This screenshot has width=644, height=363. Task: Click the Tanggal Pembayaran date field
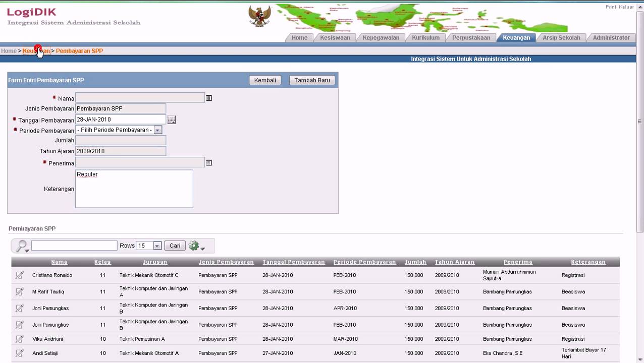121,119
